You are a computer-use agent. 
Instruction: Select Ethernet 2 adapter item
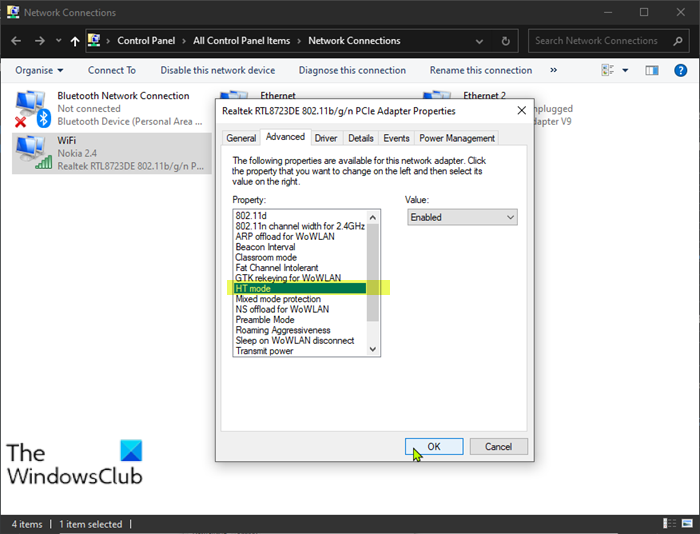click(x=484, y=95)
